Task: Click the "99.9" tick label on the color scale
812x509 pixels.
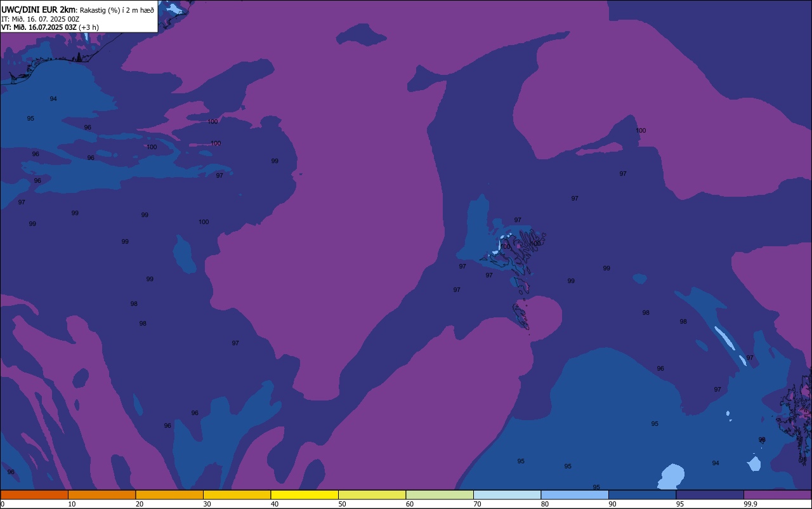Action: pyautogui.click(x=750, y=504)
